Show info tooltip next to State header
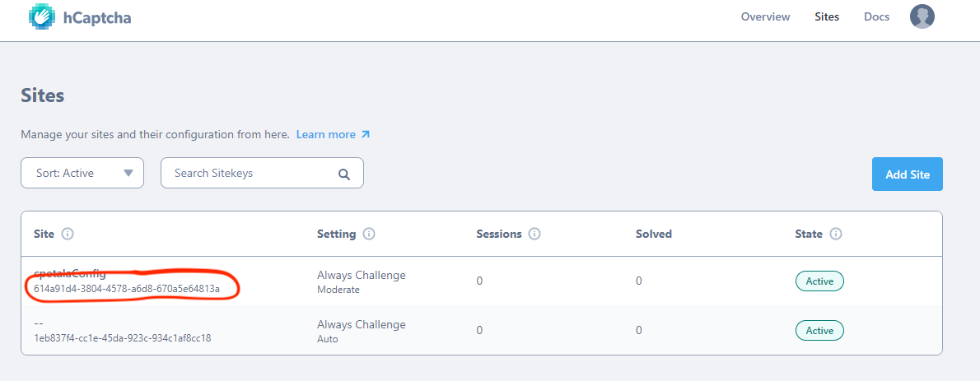 [836, 235]
